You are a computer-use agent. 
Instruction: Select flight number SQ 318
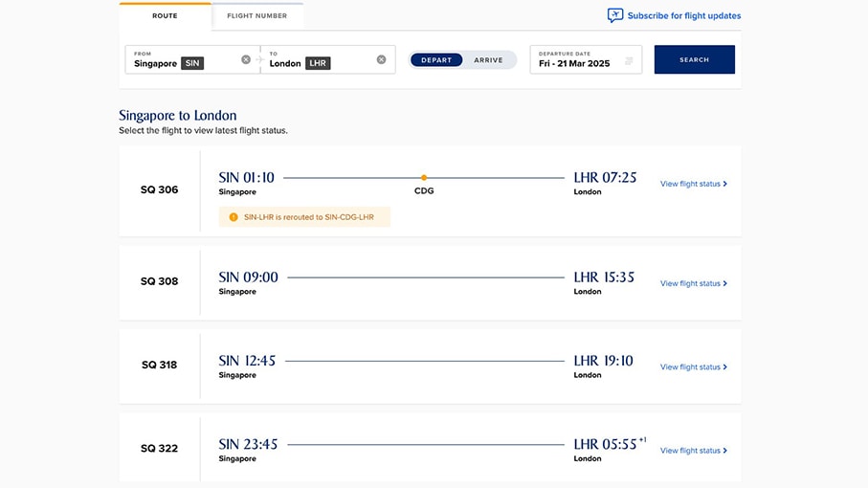160,365
